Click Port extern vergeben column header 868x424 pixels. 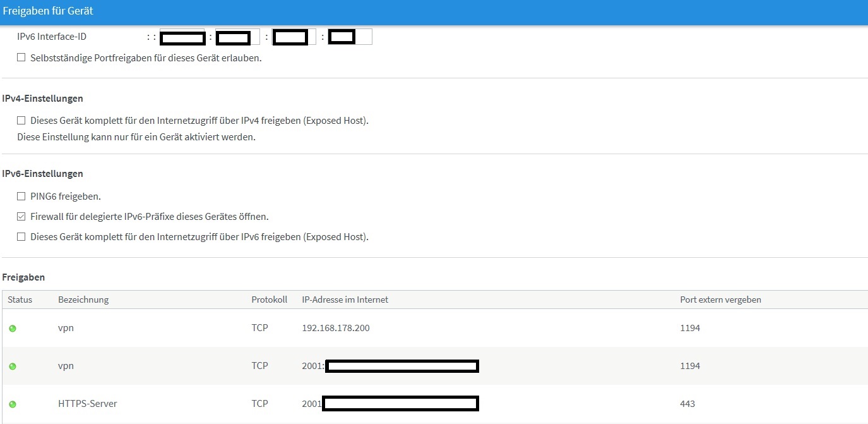click(720, 300)
